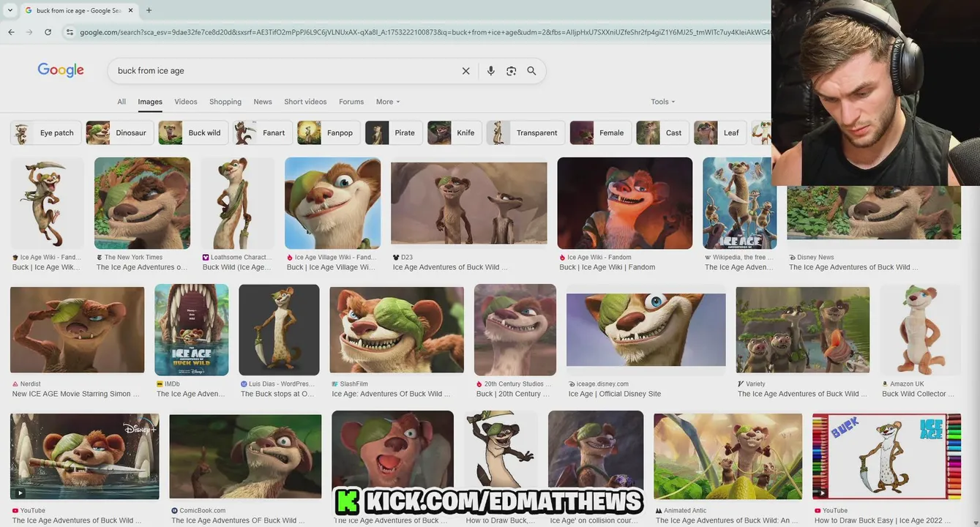This screenshot has width=980, height=527.
Task: Open the Nerdist saluting Buck image
Action: click(77, 330)
